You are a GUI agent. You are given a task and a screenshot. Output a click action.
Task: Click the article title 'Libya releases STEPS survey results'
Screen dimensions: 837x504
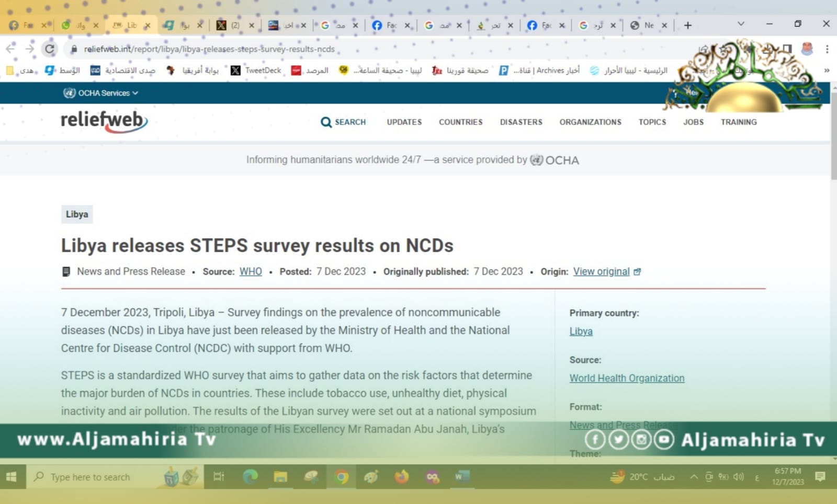click(x=257, y=245)
